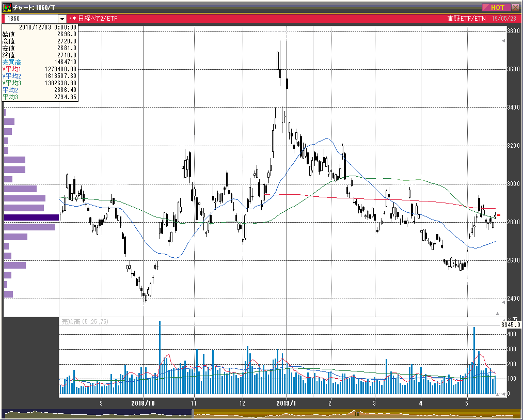Click the tallest volume bar in October 2018
Viewport: 523px width, 420px height.
click(x=160, y=357)
